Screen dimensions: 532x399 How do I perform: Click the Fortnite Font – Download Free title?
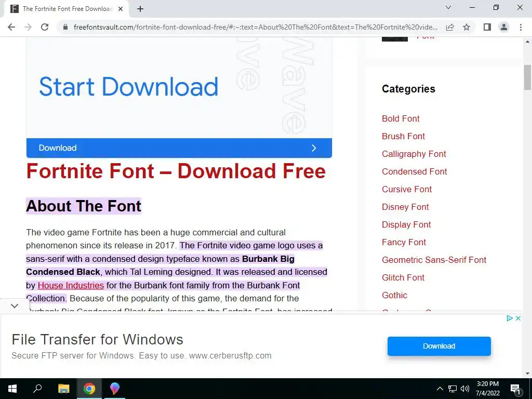(x=176, y=171)
